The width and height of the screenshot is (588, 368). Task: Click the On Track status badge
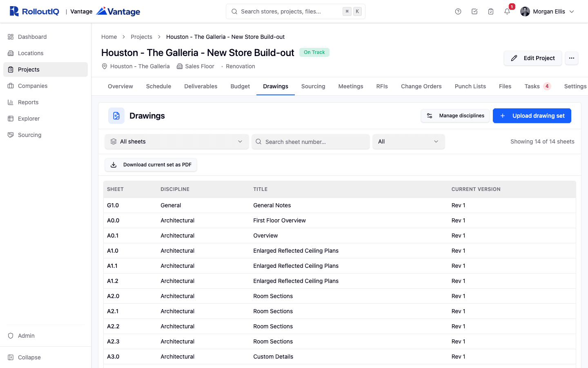(x=314, y=52)
